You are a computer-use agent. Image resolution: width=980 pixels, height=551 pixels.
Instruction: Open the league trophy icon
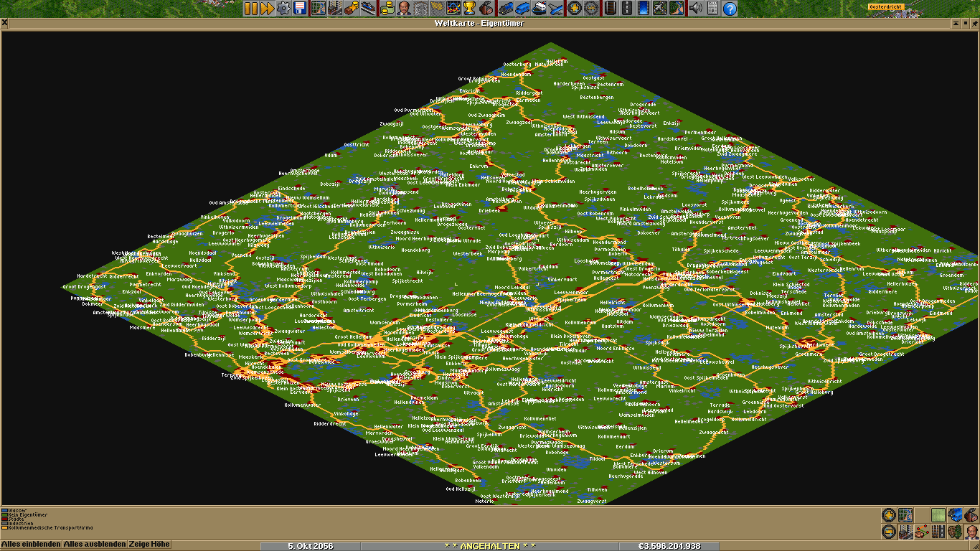pos(470,9)
